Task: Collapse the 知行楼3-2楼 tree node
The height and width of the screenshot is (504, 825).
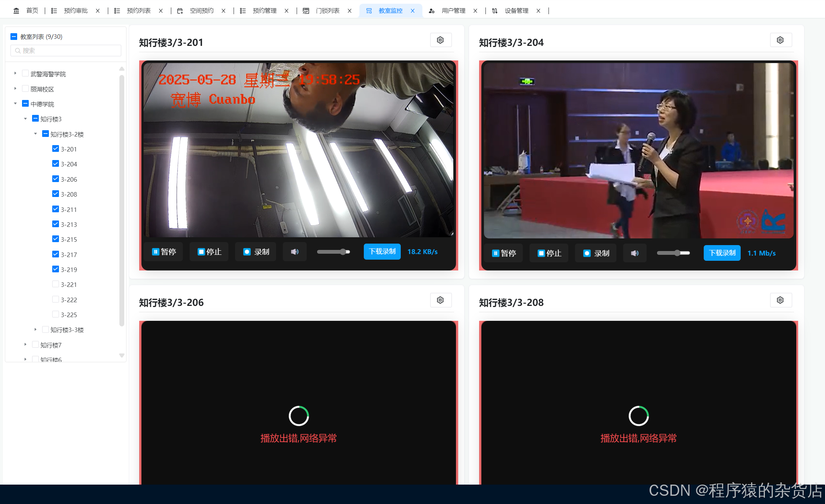Action: point(35,134)
